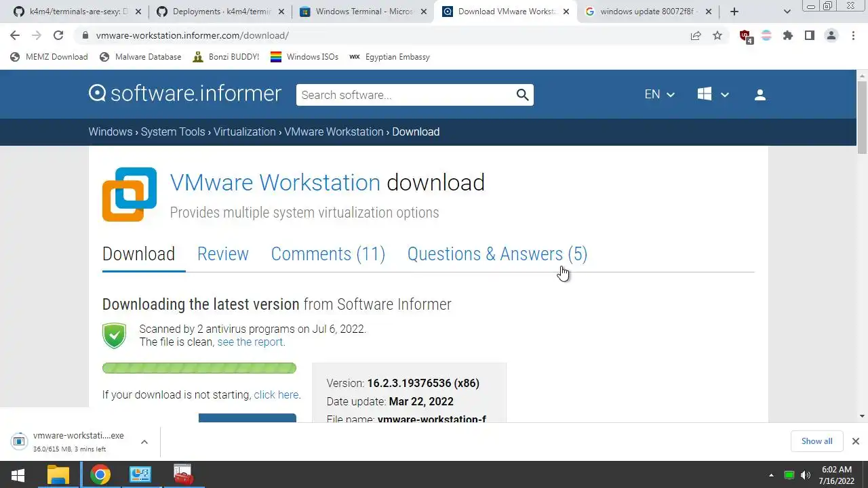This screenshot has width=868, height=488.
Task: Select the Download page tab
Action: click(x=138, y=254)
